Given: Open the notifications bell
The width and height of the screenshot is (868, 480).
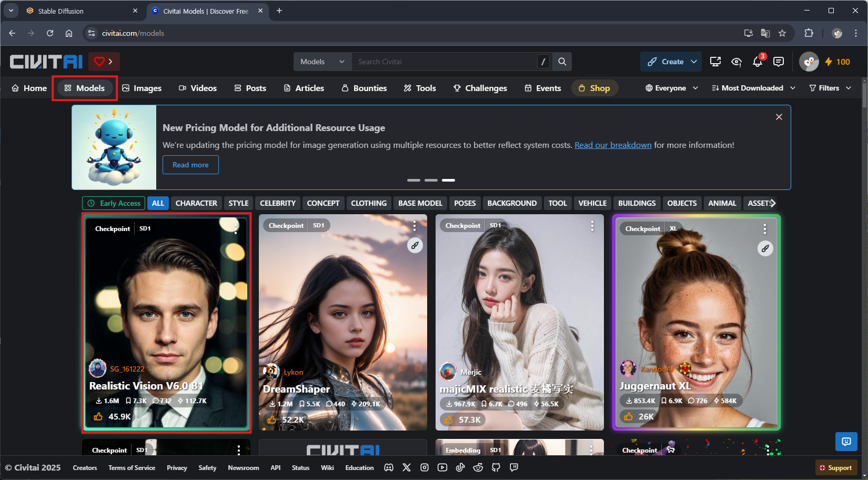Looking at the screenshot, I should coord(758,62).
